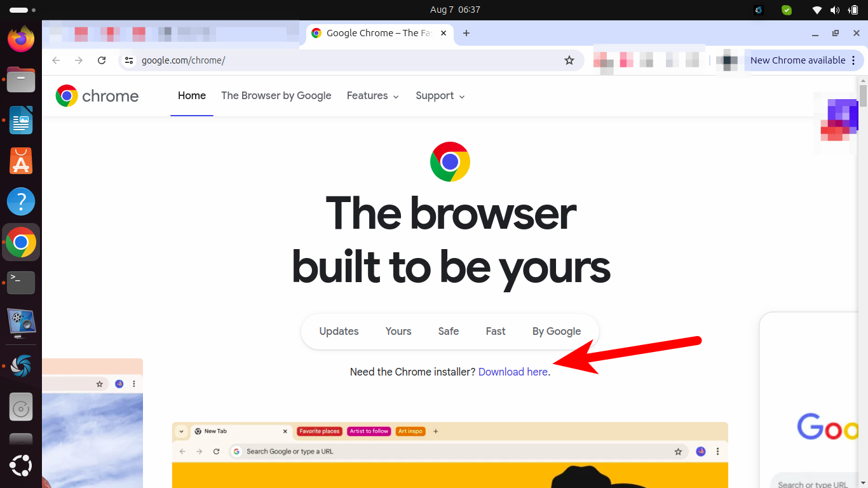Select the Updates feature pill
The height and width of the screenshot is (488, 868).
(x=339, y=331)
